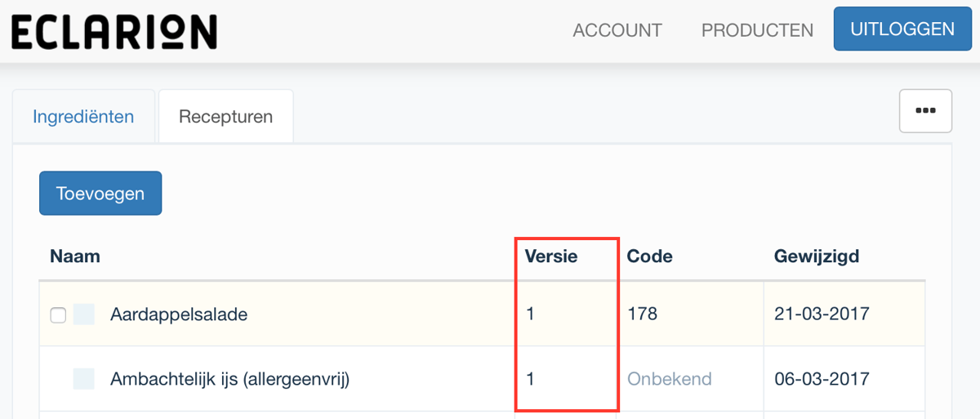The image size is (980, 419).
Task: Click the Toevoegen button
Action: tap(100, 194)
